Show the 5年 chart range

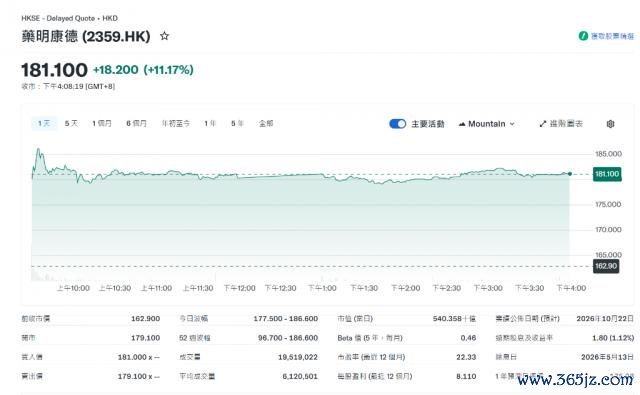pyautogui.click(x=237, y=123)
